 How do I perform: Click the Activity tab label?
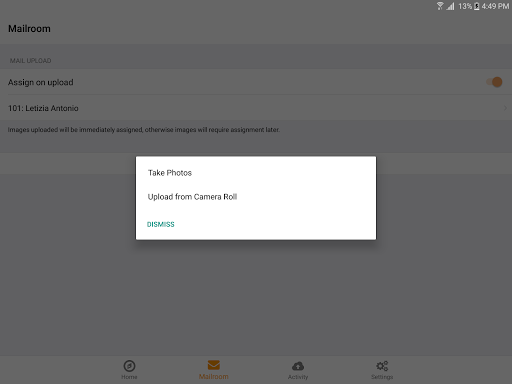(298, 377)
